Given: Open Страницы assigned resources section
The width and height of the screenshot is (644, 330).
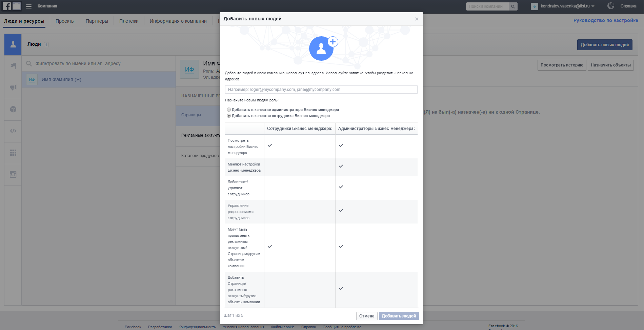Looking at the screenshot, I should tap(198, 115).
